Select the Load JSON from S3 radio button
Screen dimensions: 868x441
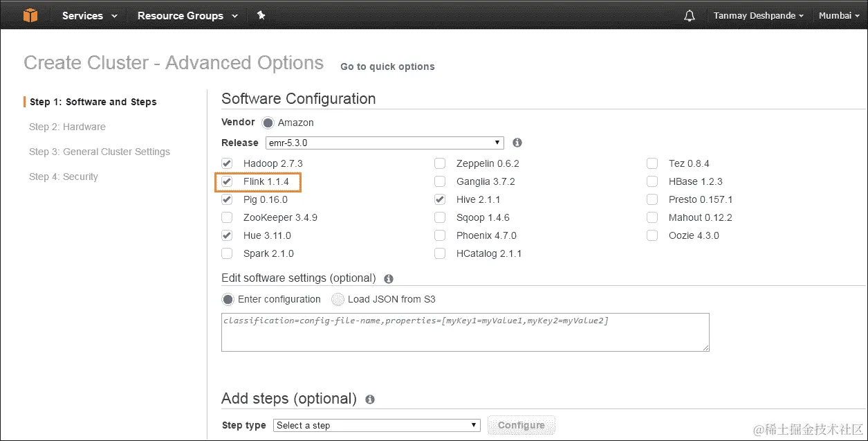[338, 299]
